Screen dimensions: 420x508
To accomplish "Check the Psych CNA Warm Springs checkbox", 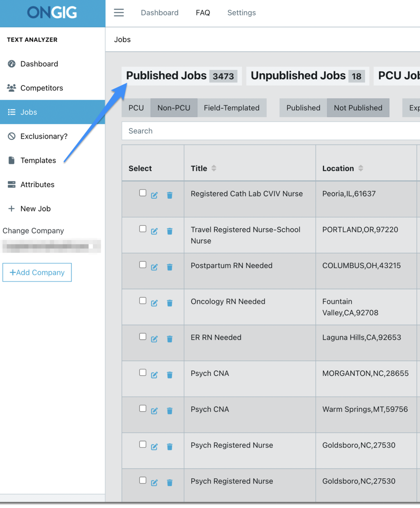I will [143, 408].
